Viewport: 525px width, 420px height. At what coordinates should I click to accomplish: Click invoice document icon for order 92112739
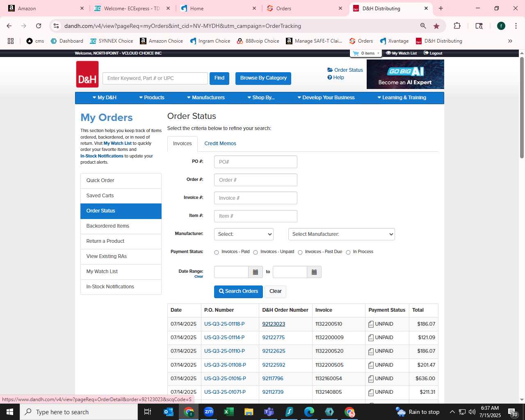(371, 393)
